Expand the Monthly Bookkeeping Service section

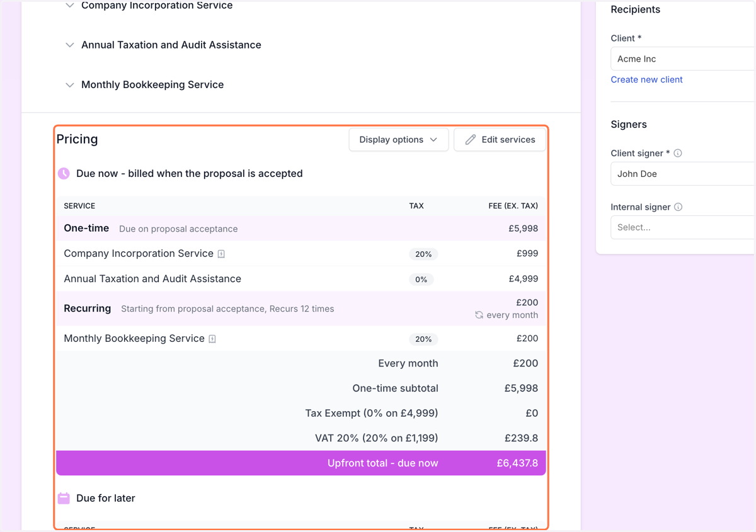(x=70, y=85)
